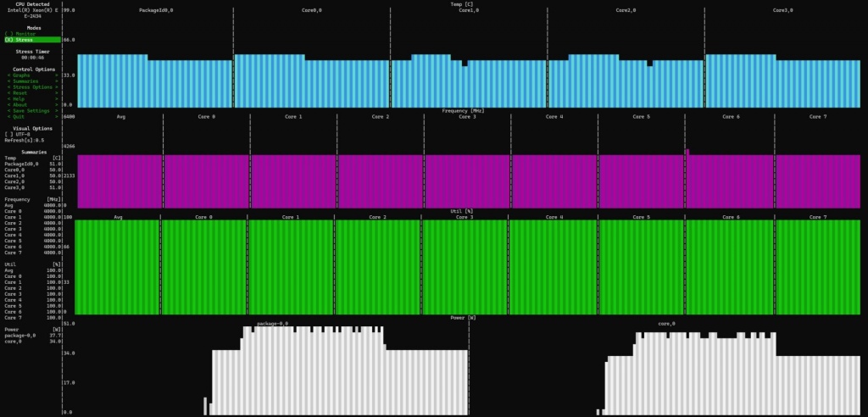868x417 pixels.
Task: Open the Graphs control option
Action: [x=22, y=75]
